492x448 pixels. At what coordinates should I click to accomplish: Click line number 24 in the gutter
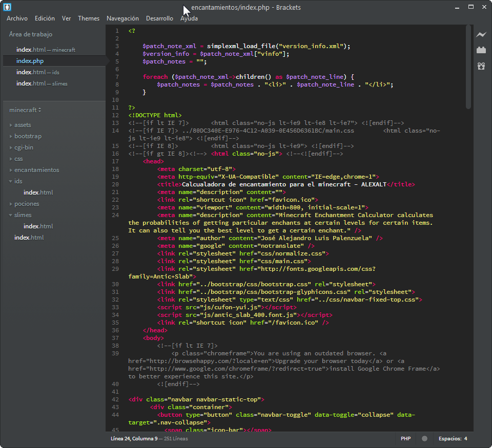coord(115,216)
